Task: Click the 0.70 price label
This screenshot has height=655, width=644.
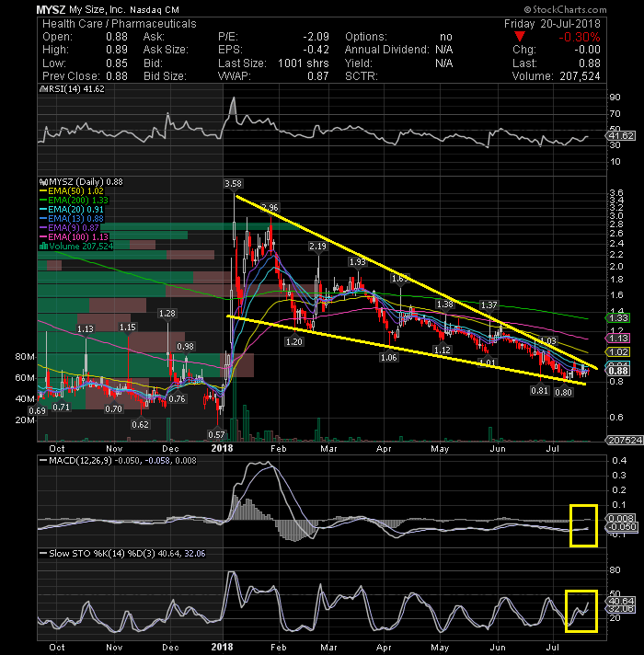Action: [113, 409]
